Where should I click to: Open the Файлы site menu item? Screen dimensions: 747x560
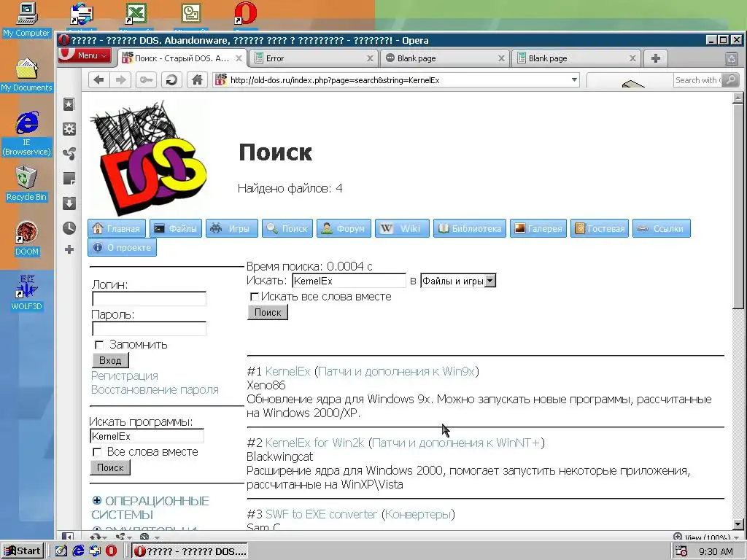pos(176,228)
